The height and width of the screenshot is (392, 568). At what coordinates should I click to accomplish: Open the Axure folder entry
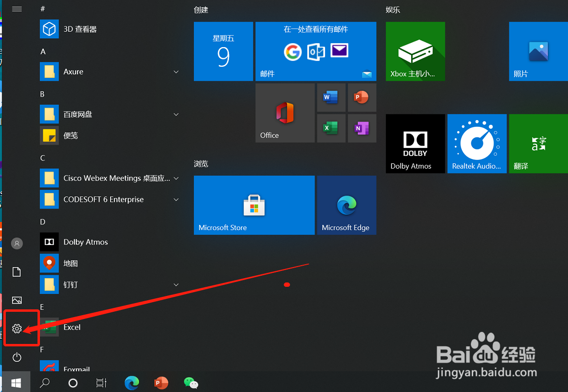pyautogui.click(x=109, y=72)
